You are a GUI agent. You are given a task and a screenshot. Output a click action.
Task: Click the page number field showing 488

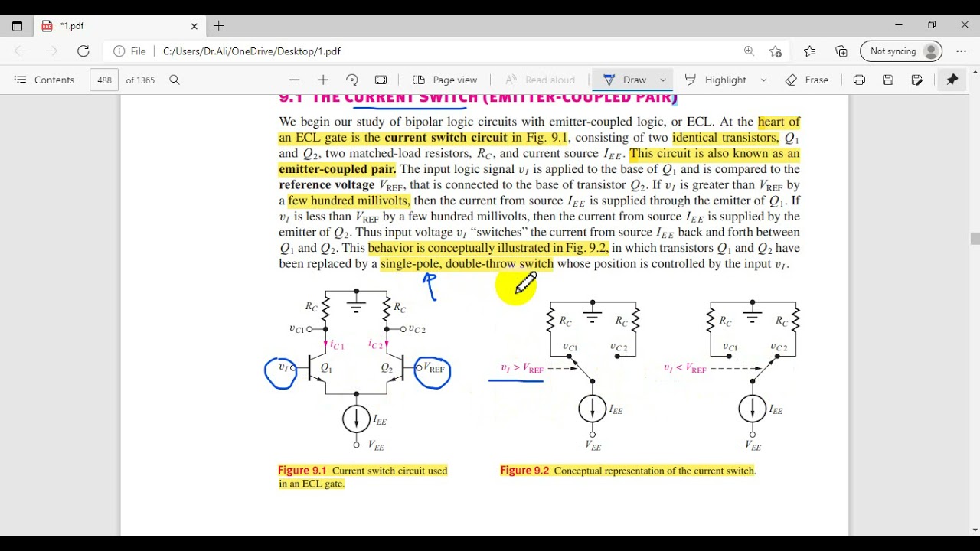click(104, 80)
